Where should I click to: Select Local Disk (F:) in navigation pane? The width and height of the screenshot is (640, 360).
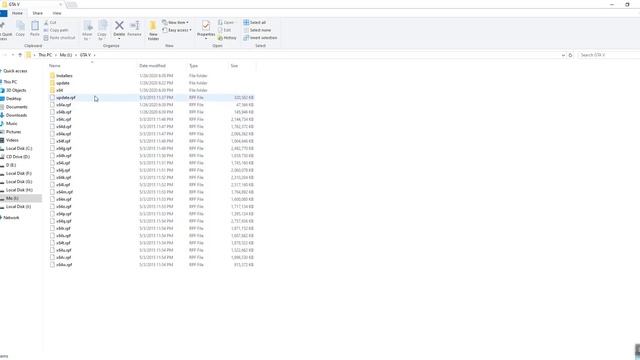(x=18, y=173)
